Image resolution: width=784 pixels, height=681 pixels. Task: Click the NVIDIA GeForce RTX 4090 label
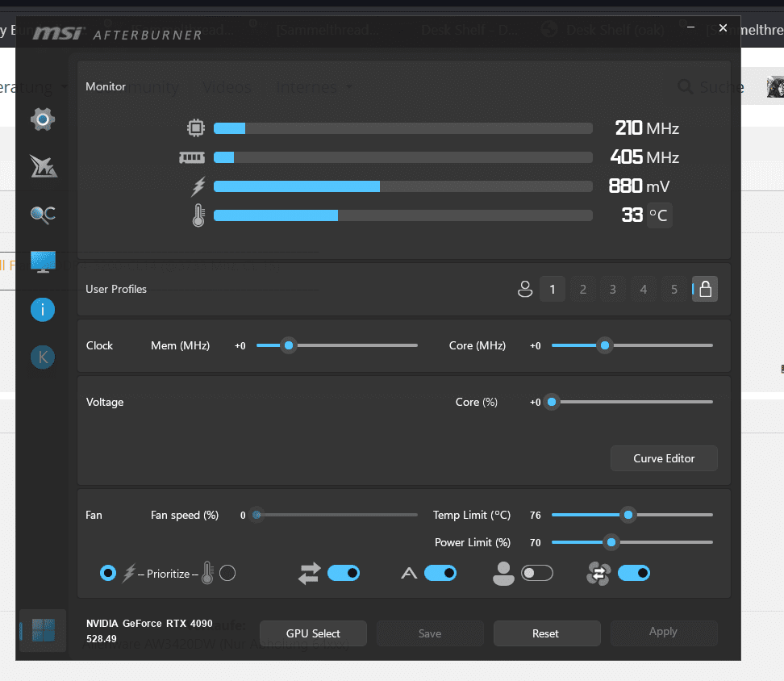149,624
